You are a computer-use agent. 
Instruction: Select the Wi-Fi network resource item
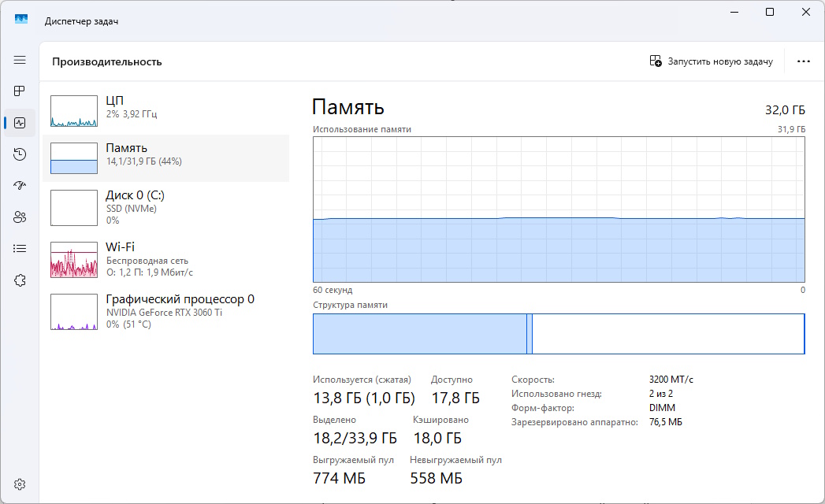coord(165,259)
